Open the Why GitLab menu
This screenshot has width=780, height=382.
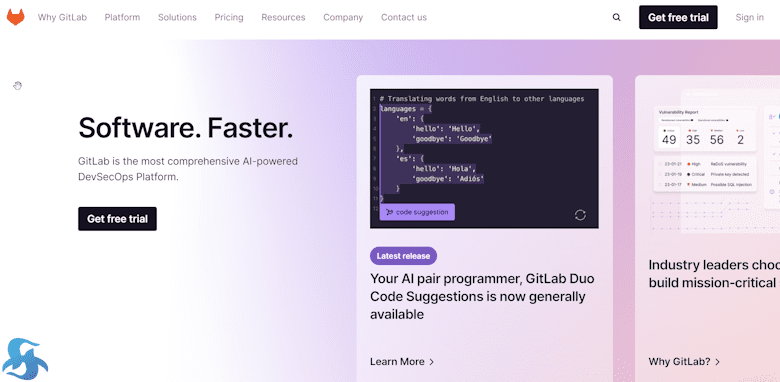click(62, 17)
